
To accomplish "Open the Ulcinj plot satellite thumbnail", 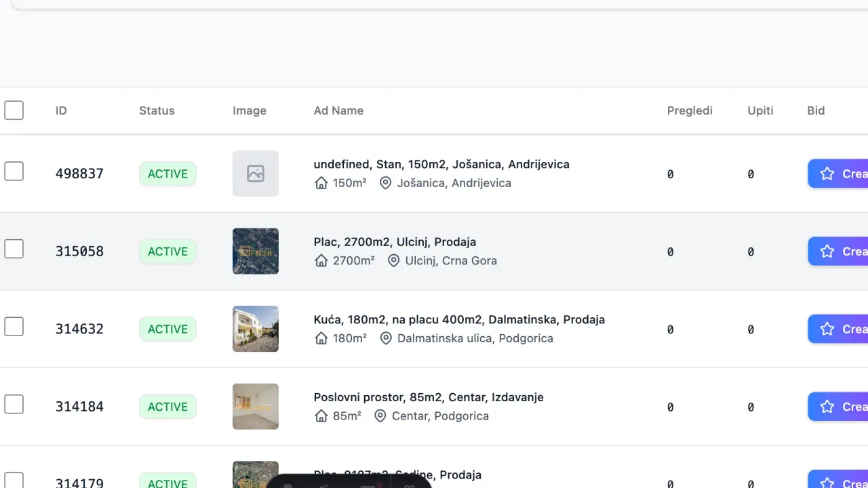I will tap(256, 251).
